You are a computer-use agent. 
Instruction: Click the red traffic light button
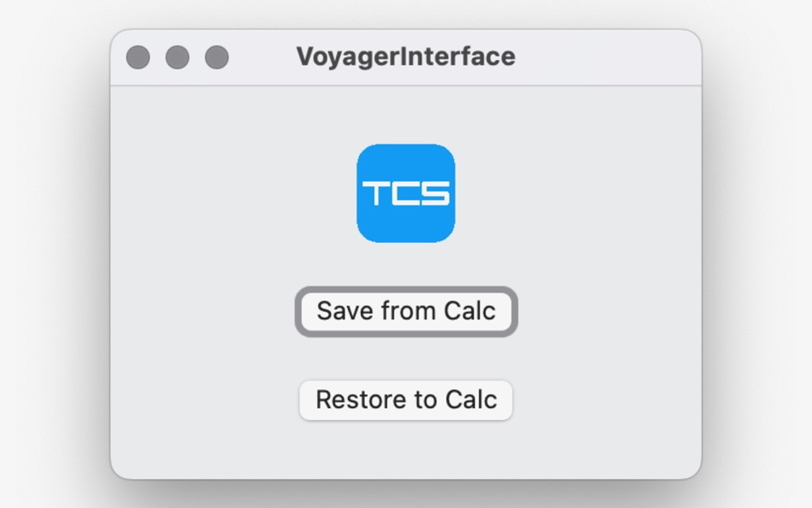point(138,57)
